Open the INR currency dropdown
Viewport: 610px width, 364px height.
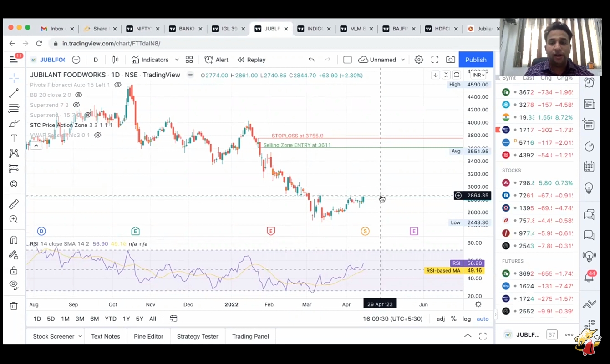coord(478,75)
